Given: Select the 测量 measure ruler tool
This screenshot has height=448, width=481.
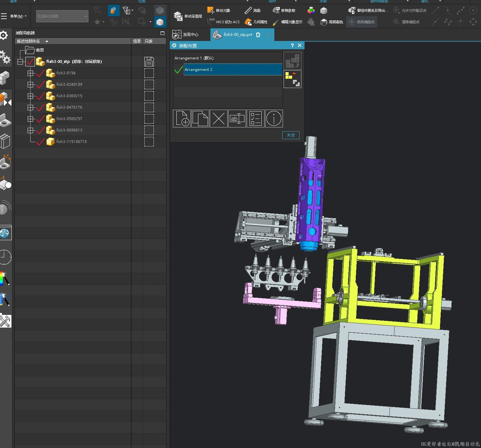Looking at the screenshot, I should click(x=252, y=10).
